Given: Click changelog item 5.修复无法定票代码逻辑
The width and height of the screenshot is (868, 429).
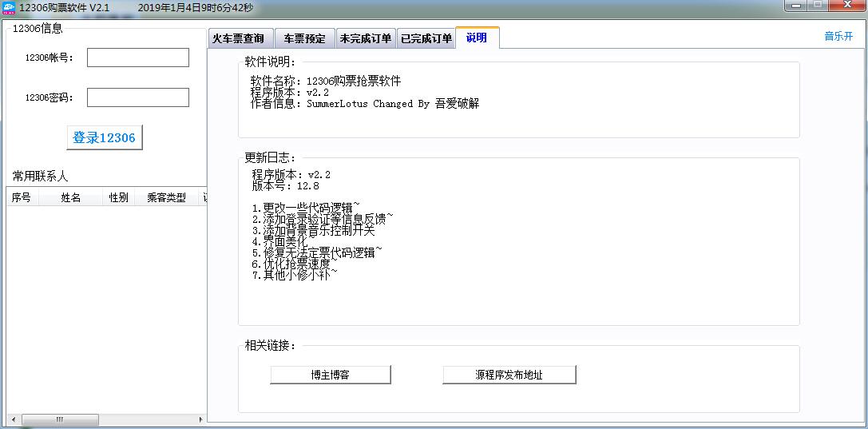Looking at the screenshot, I should pos(317,252).
